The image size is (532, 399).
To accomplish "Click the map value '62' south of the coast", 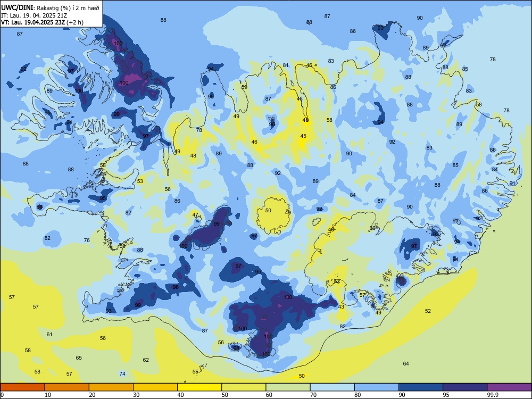I will tap(146, 360).
